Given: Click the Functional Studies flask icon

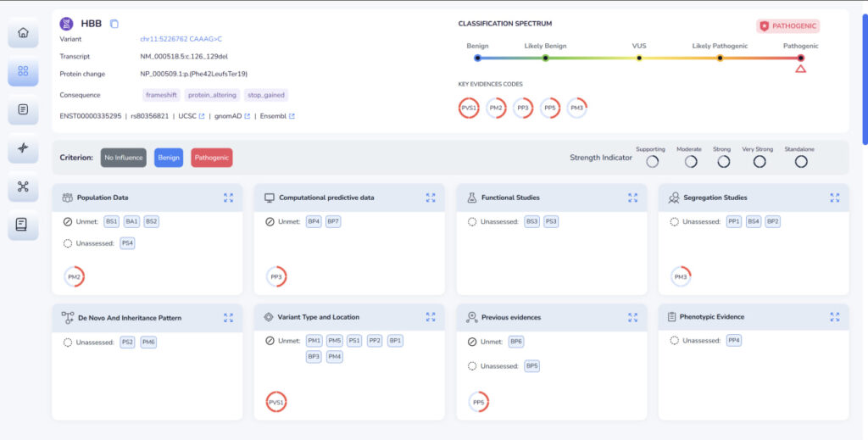Looking at the screenshot, I should point(471,198).
